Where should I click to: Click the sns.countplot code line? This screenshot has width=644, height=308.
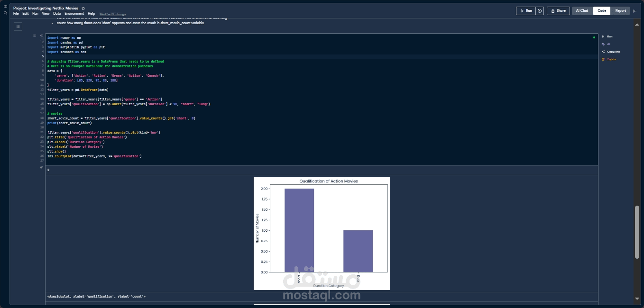(94, 156)
